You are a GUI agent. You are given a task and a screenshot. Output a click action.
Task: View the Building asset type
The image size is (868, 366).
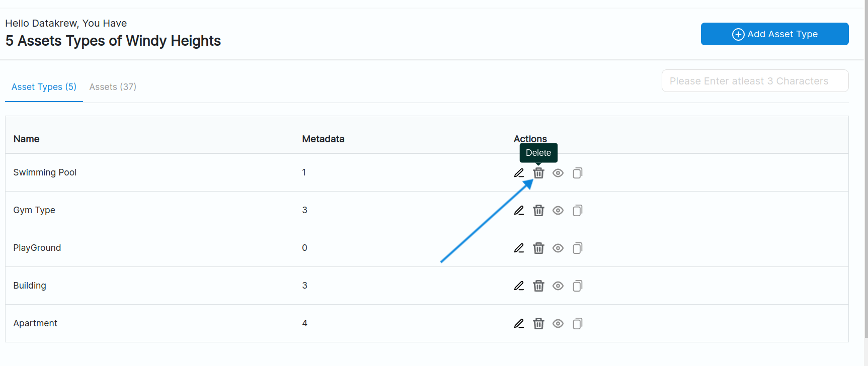[x=558, y=286]
